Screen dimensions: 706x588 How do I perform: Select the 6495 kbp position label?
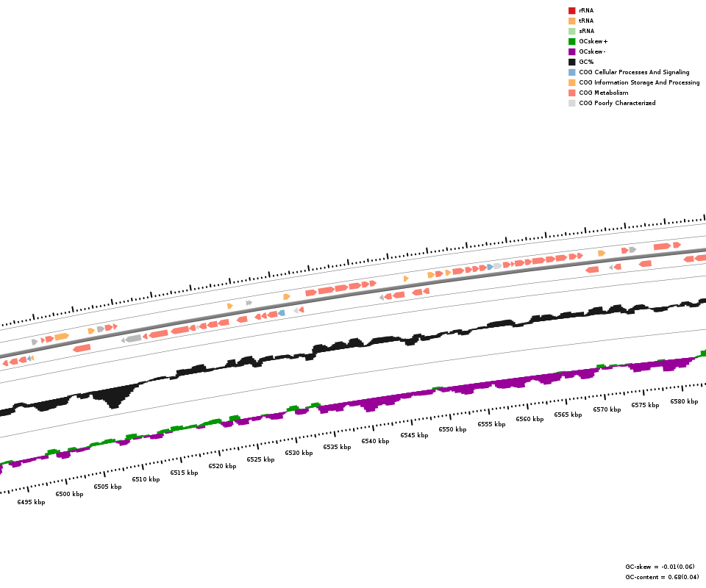point(31,502)
